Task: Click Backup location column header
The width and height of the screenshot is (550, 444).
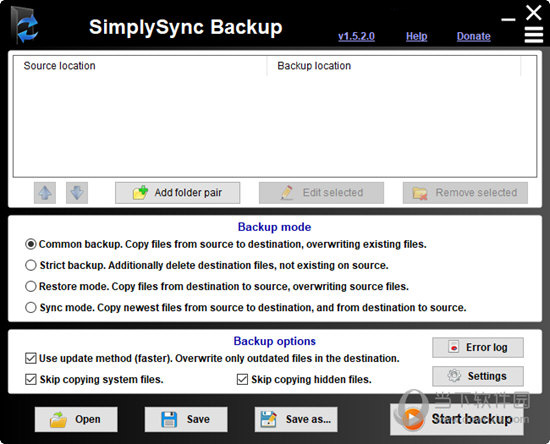Action: coord(394,66)
